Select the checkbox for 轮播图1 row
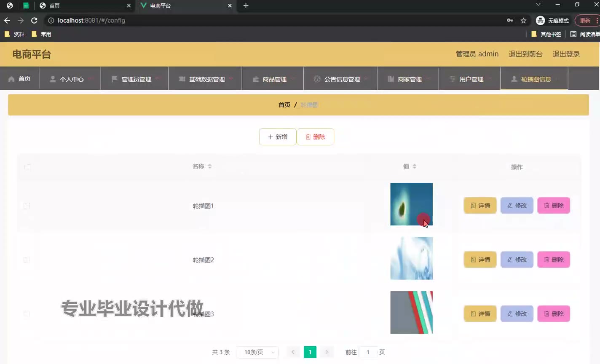This screenshot has width=600, height=364. (26, 206)
